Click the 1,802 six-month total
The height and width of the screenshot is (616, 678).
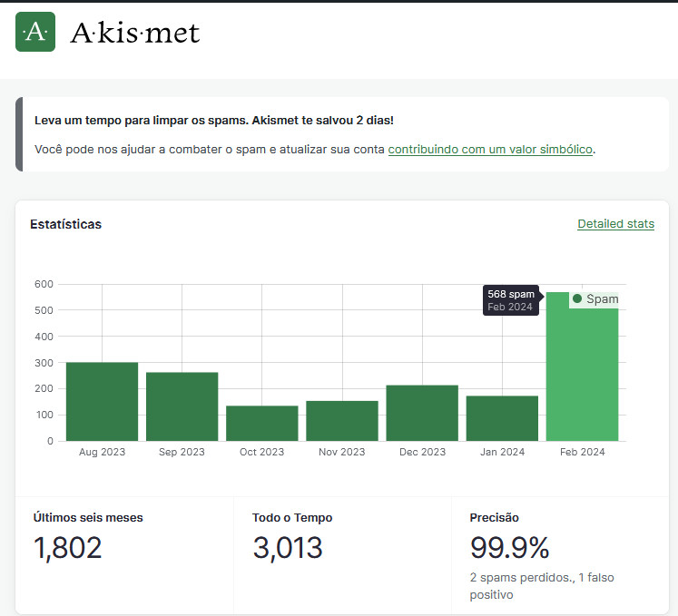(67, 548)
